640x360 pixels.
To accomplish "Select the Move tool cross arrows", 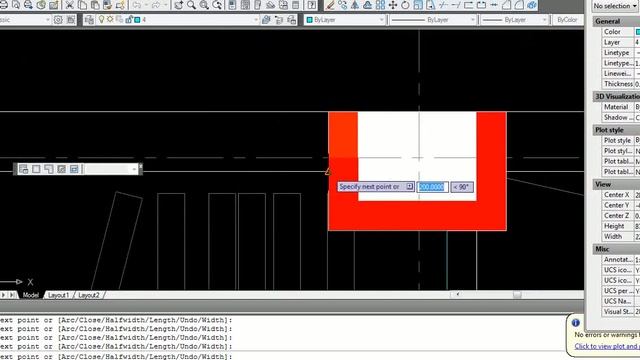I will [x=393, y=5].
